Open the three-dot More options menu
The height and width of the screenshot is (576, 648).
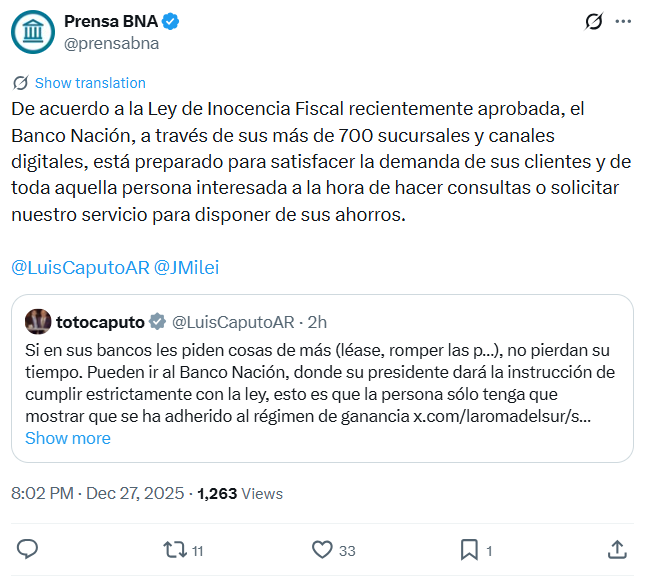pyautogui.click(x=623, y=22)
